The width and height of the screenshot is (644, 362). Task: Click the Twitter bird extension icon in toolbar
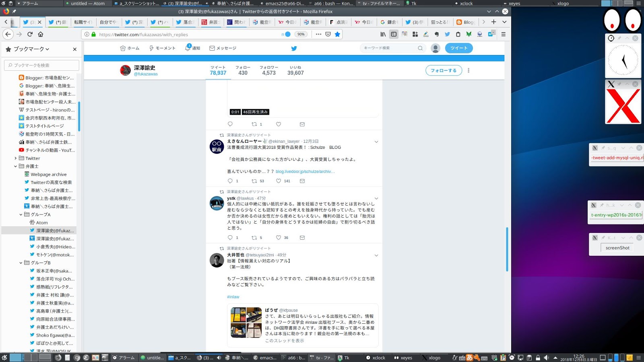[x=447, y=34]
